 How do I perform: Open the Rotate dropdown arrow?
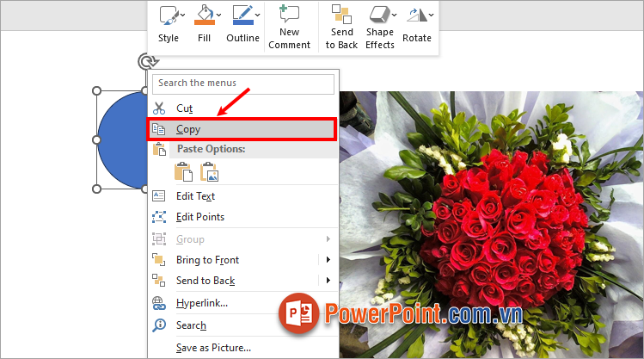click(432, 15)
